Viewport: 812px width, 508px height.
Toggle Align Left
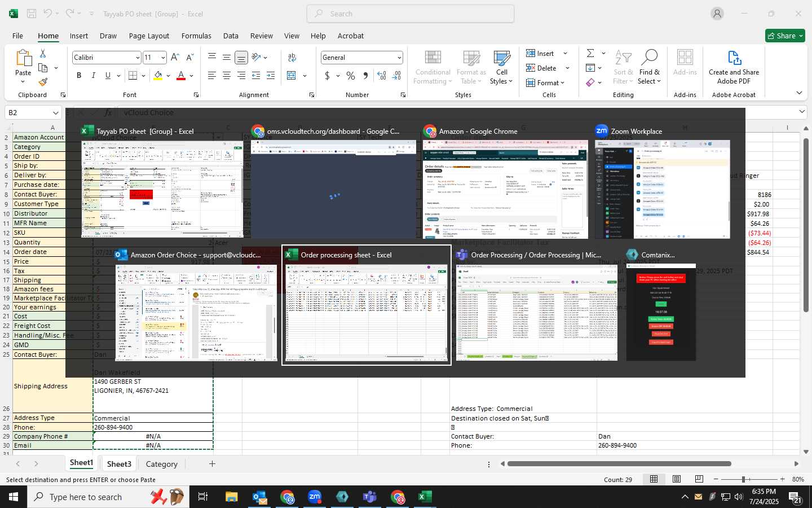(x=212, y=76)
